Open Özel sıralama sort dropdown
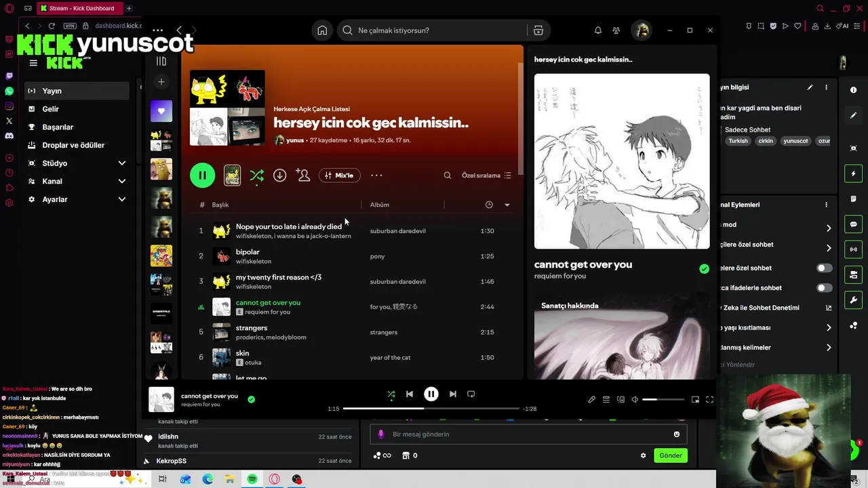Screen dimensions: 868x488 coord(486,176)
